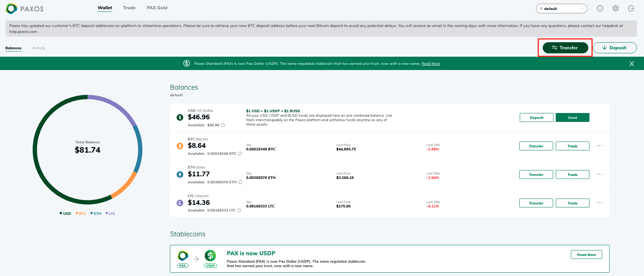Switch to the Trade tab
This screenshot has height=276, width=644.
[x=129, y=8]
